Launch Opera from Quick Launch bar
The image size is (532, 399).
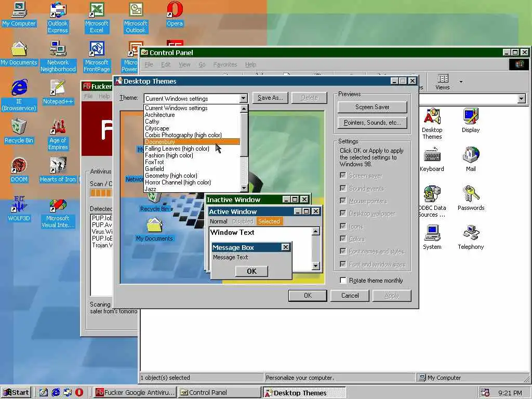[79, 393]
